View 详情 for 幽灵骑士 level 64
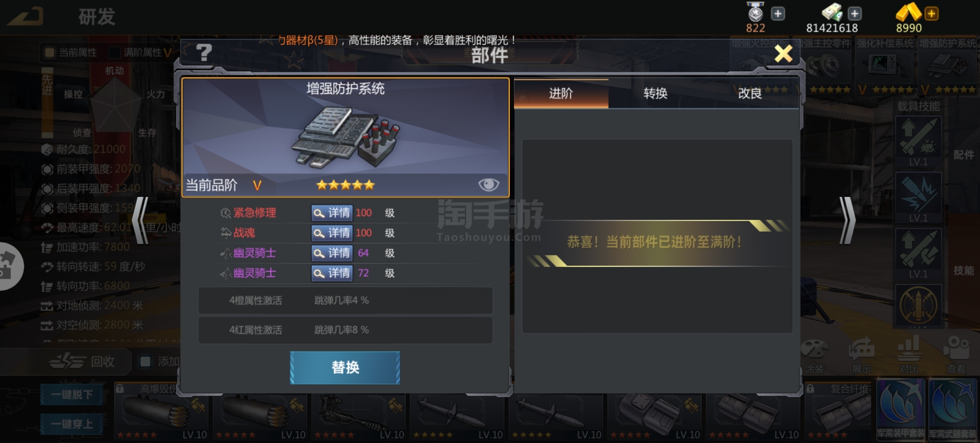The height and width of the screenshot is (443, 980). tap(332, 253)
